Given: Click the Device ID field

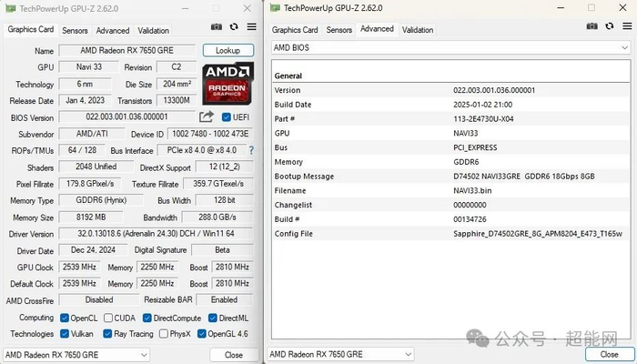Looking at the screenshot, I should coord(210,134).
